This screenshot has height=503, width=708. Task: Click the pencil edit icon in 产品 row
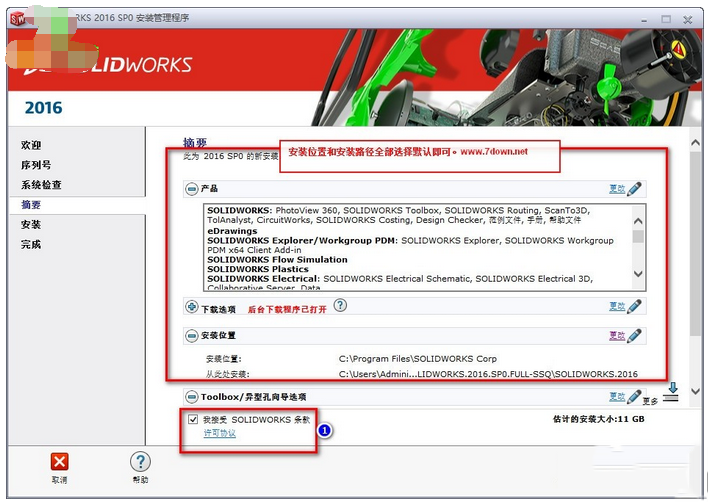(x=634, y=189)
